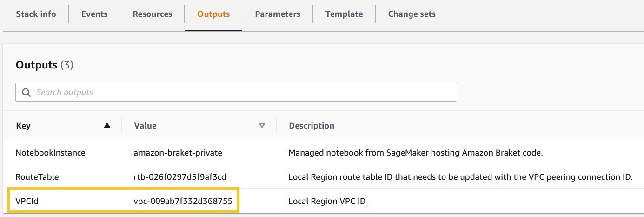Click the vpc-009ab7f332d368755 value
Image resolution: width=644 pixels, height=217 pixels.
point(183,201)
